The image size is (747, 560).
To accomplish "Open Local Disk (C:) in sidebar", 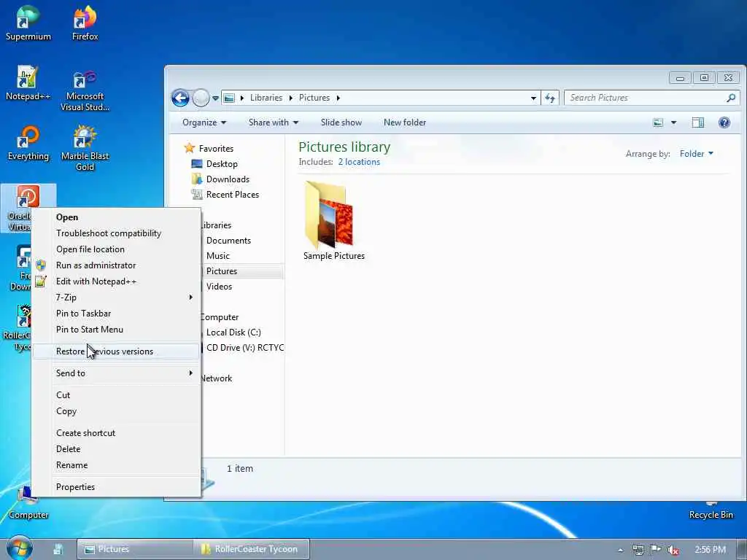I will pyautogui.click(x=233, y=332).
